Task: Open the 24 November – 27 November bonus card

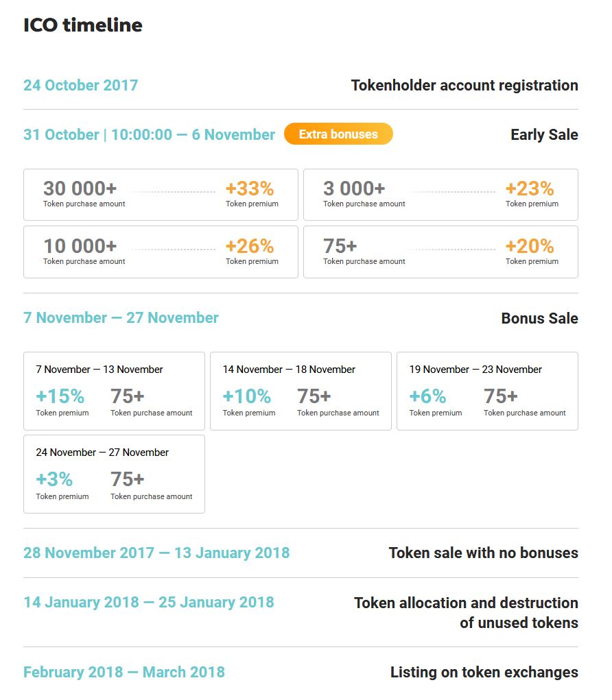Action: 115,474
